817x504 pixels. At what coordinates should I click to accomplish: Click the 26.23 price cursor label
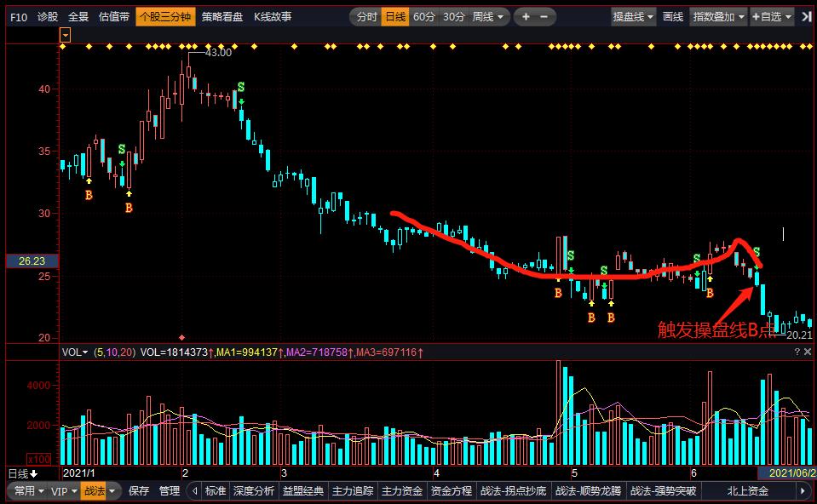point(32,261)
